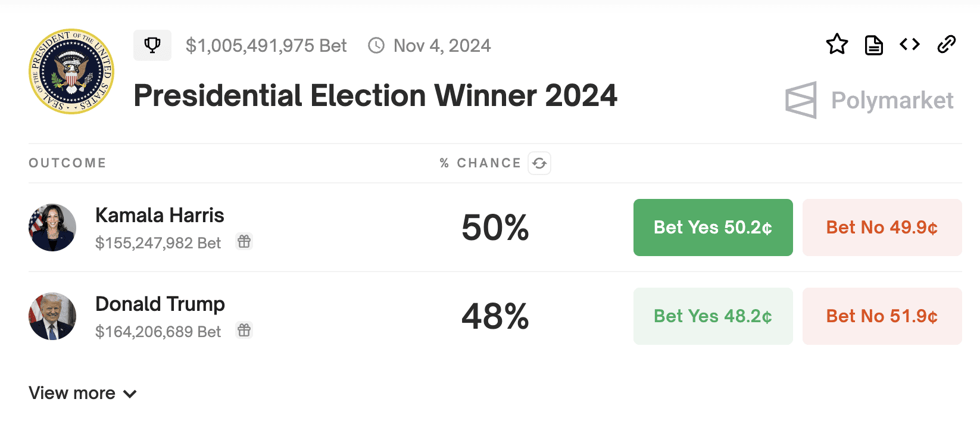Toggle the % chance refresh switch icon
Viewport: 980px width, 430px height.
pyautogui.click(x=539, y=163)
